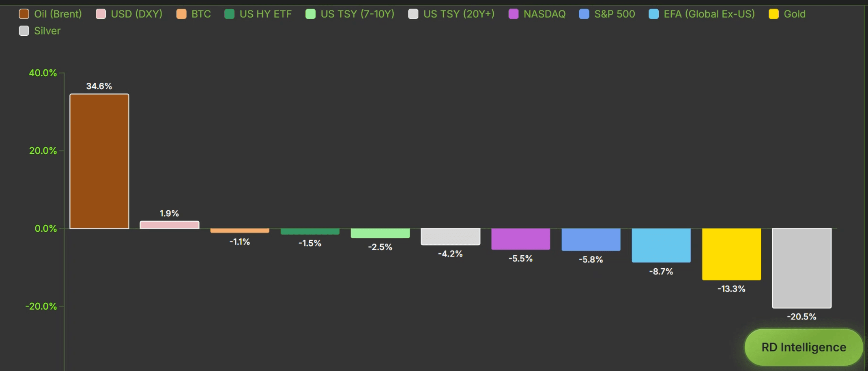Click the light blue EFA bar at -8.7%

point(661,245)
